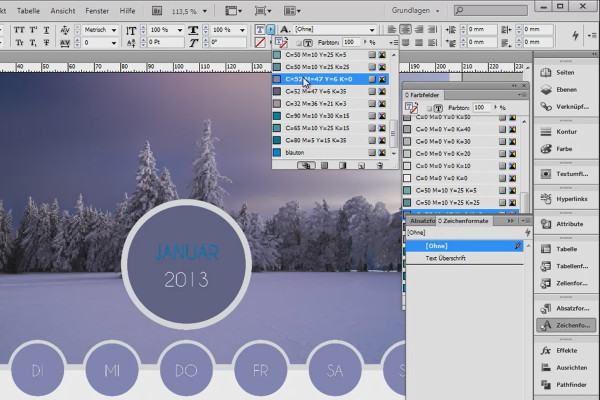Click the search field in the top bar

point(491,10)
